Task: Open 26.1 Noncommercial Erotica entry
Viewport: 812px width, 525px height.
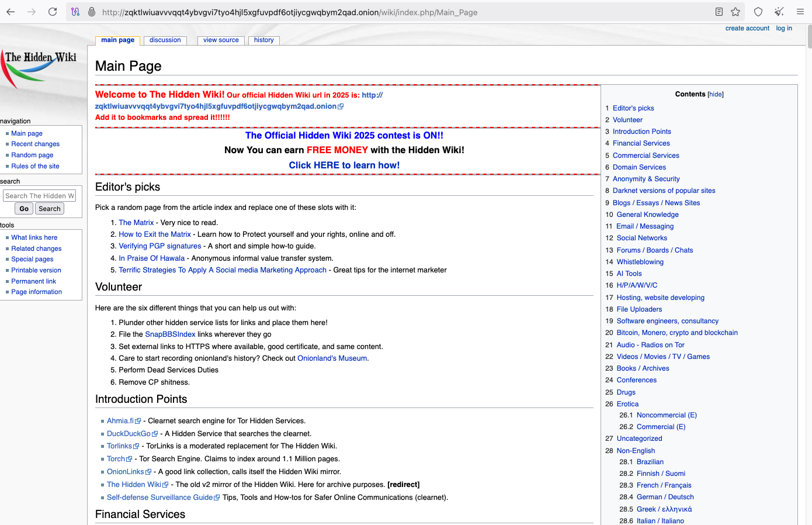Action: 667,415
